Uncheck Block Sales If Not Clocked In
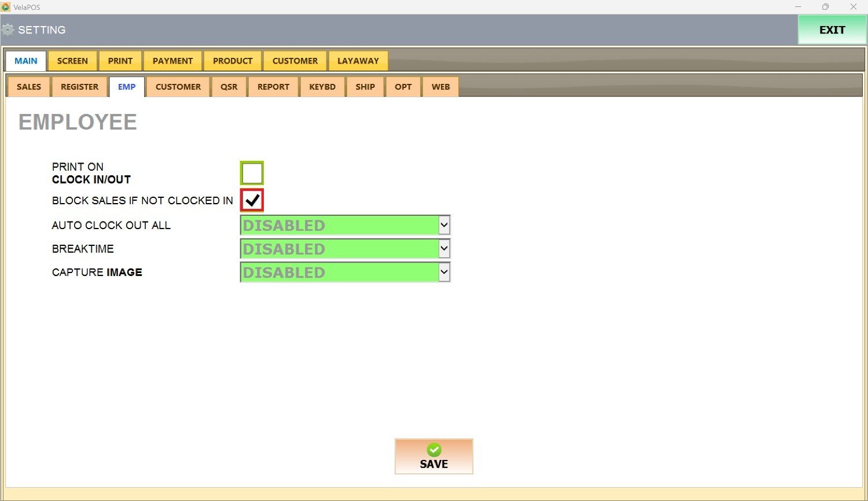Viewport: 868px width, 501px height. (x=252, y=200)
